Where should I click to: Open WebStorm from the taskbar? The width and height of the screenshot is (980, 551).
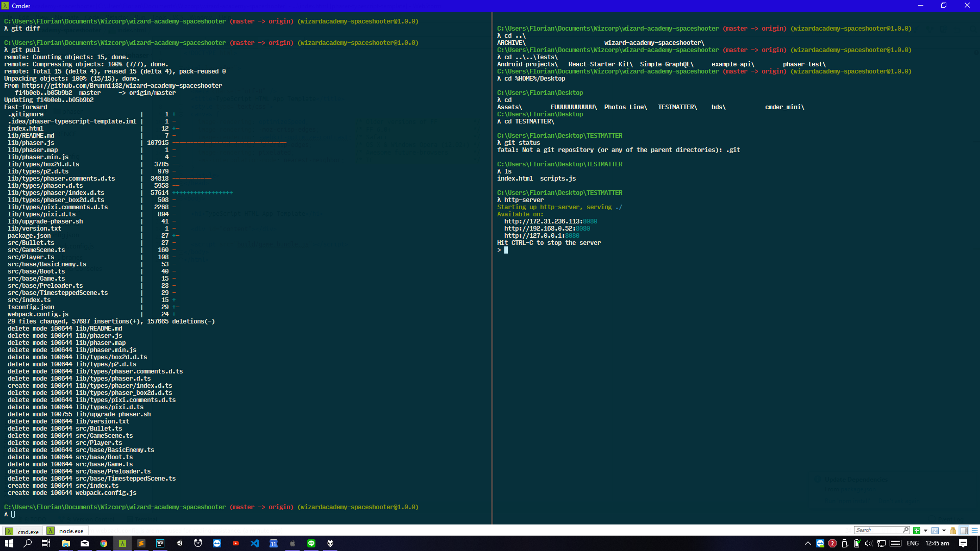click(160, 543)
